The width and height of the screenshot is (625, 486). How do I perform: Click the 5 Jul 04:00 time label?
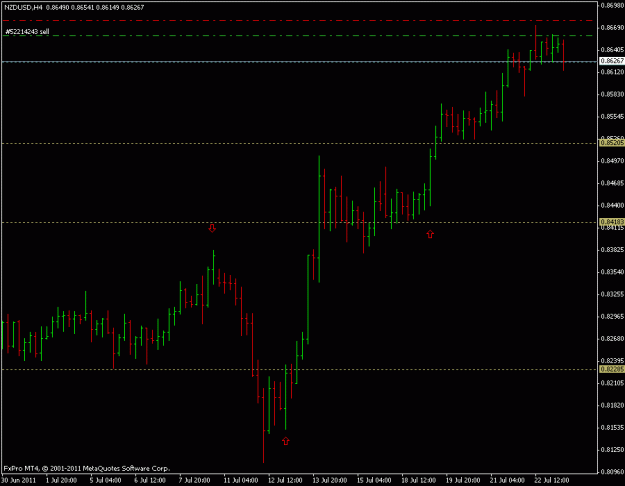[106, 480]
